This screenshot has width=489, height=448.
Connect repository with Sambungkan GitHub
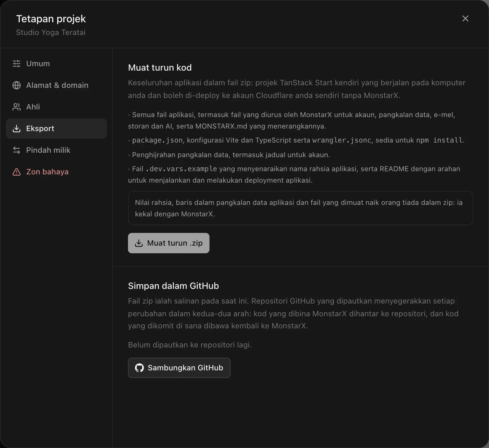point(179,368)
